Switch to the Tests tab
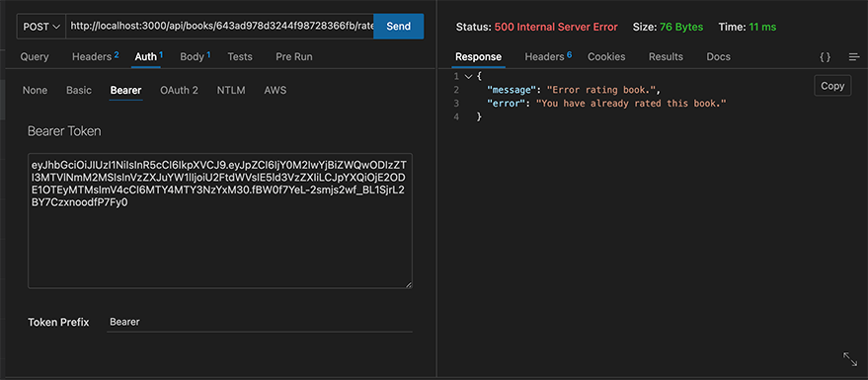This screenshot has width=868, height=380. tap(240, 56)
